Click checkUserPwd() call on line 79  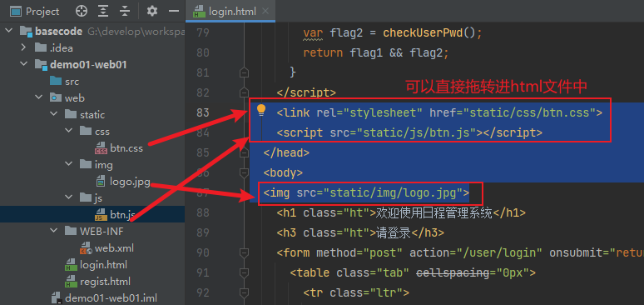click(x=429, y=32)
